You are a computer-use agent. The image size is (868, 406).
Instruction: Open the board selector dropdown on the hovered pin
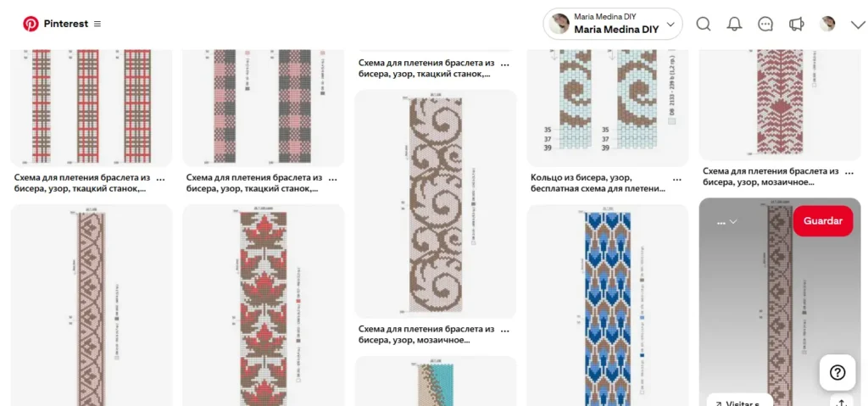point(726,221)
